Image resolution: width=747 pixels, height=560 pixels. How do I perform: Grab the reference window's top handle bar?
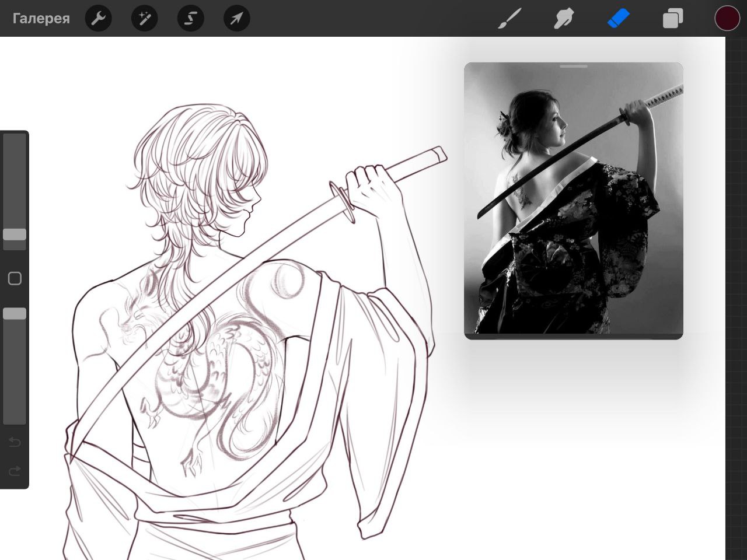573,66
